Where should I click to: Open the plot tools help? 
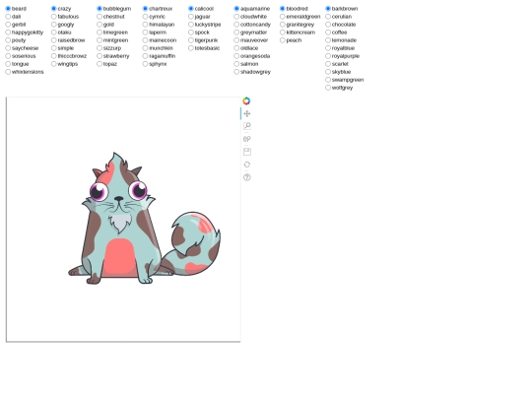(x=247, y=177)
